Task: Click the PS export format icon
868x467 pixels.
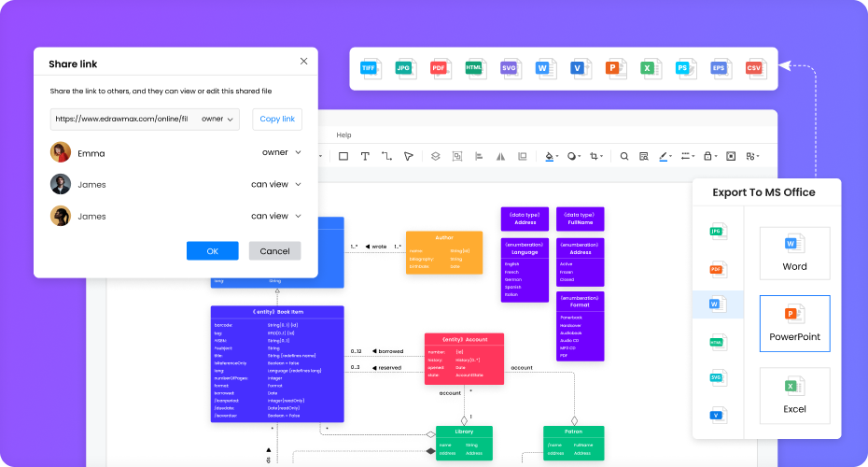Action: (683, 68)
